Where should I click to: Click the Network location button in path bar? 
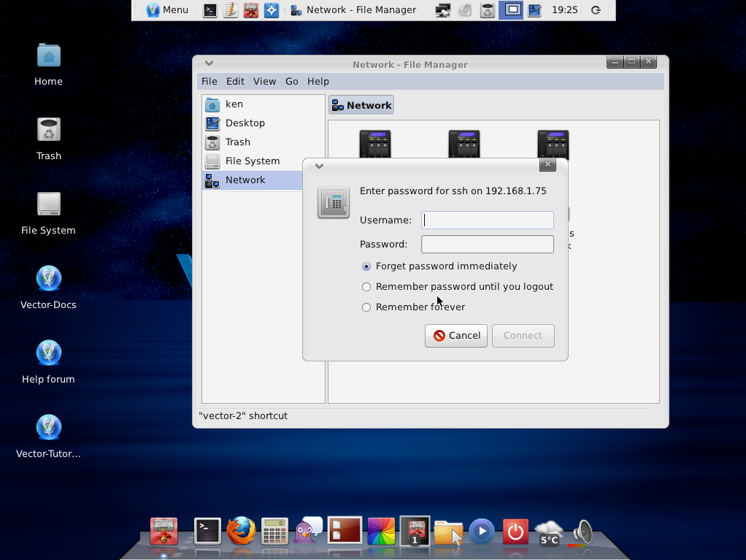click(361, 105)
